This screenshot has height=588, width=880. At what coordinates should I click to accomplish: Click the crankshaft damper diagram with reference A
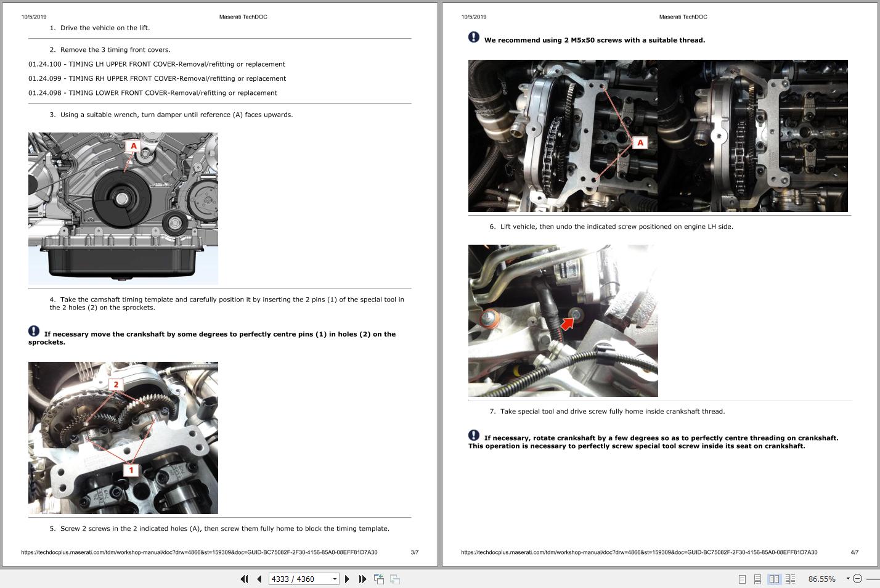pyautogui.click(x=123, y=208)
